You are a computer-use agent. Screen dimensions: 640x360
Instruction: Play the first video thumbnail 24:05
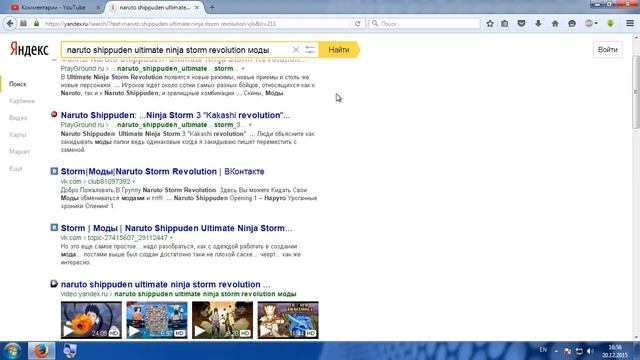click(x=91, y=320)
